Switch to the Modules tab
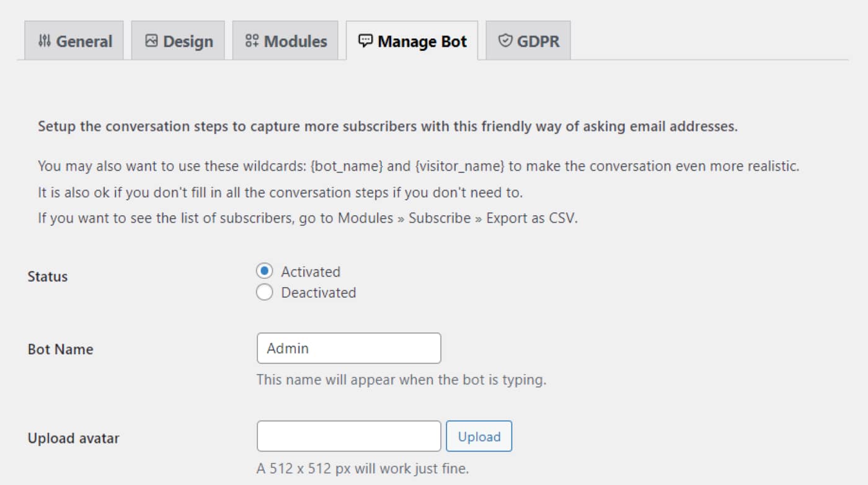Image resolution: width=868 pixels, height=485 pixels. [x=285, y=40]
